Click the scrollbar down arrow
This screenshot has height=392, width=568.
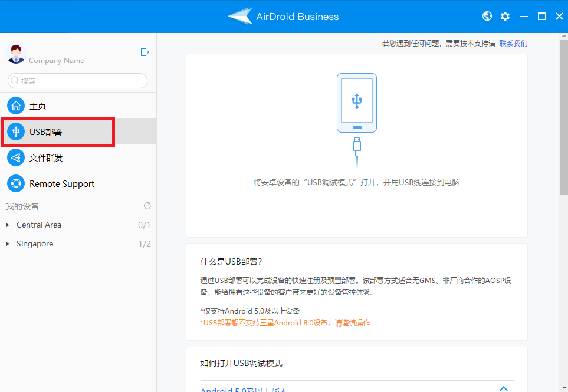coord(564,388)
